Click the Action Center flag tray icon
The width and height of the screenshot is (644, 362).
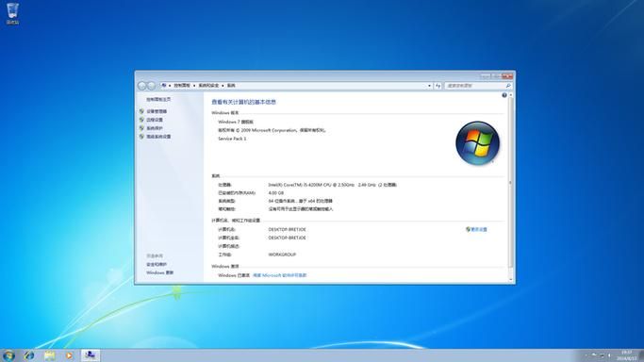594,355
